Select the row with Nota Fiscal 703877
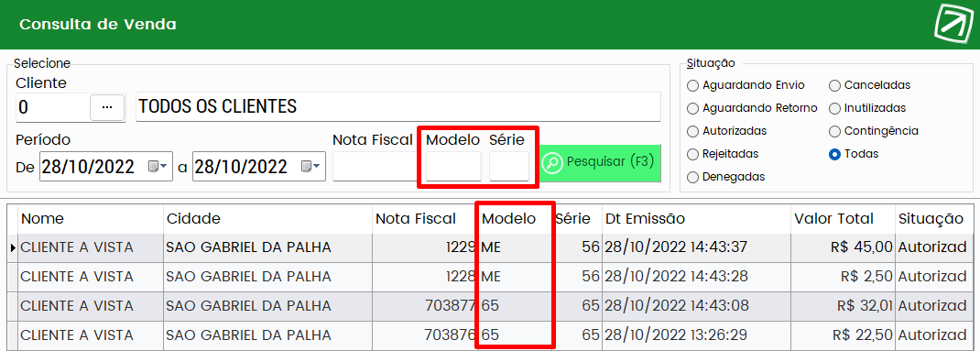980x351 pixels. (490, 306)
